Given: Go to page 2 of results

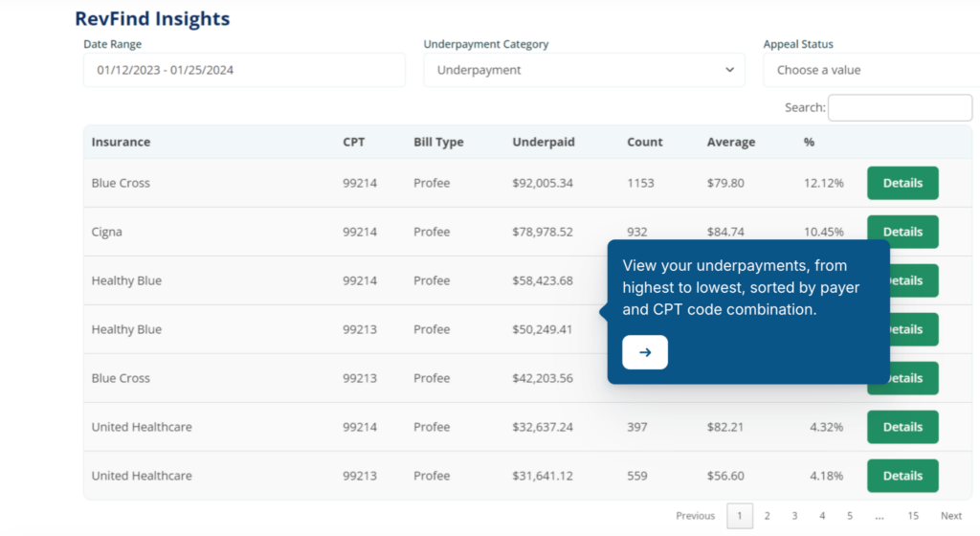Looking at the screenshot, I should click(x=767, y=516).
